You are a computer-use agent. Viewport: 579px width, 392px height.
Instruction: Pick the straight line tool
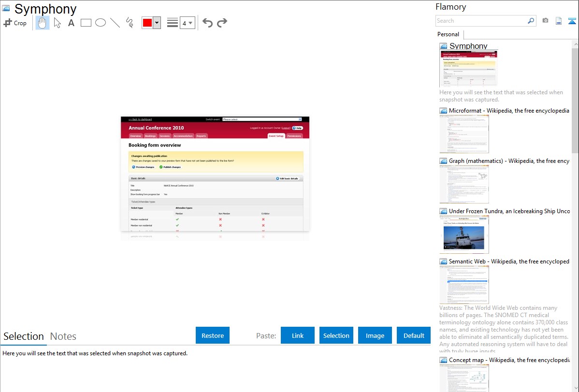pyautogui.click(x=115, y=23)
